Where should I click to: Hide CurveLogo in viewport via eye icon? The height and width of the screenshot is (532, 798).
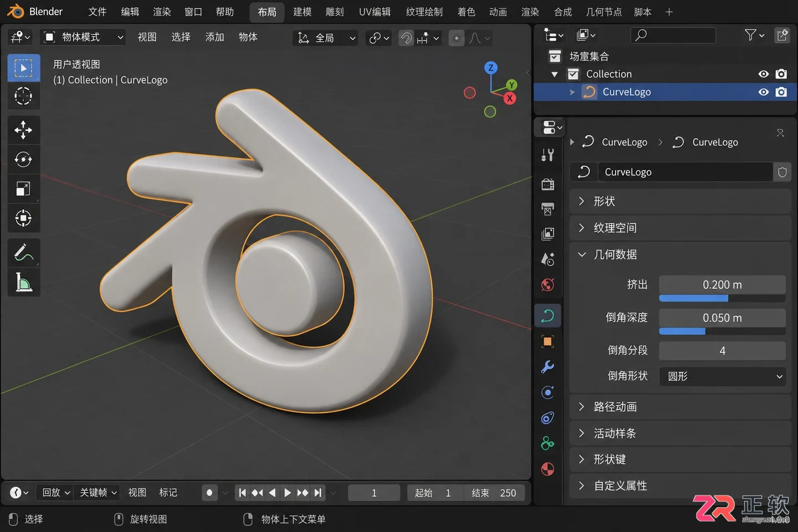764,92
